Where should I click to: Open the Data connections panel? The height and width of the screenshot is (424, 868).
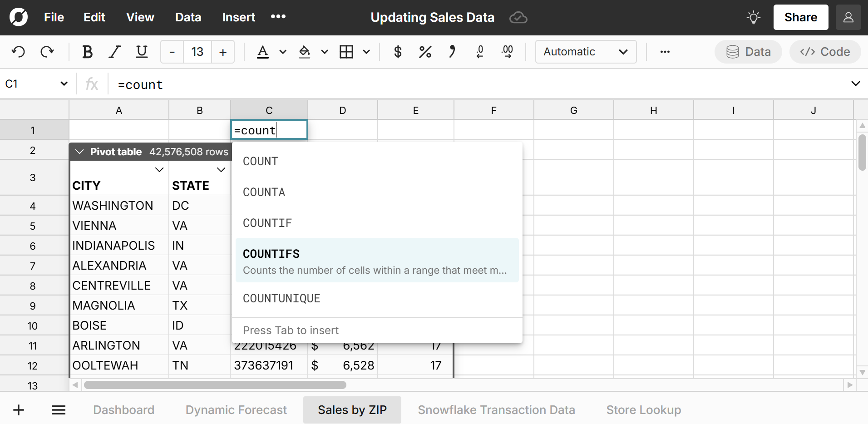[x=747, y=52]
